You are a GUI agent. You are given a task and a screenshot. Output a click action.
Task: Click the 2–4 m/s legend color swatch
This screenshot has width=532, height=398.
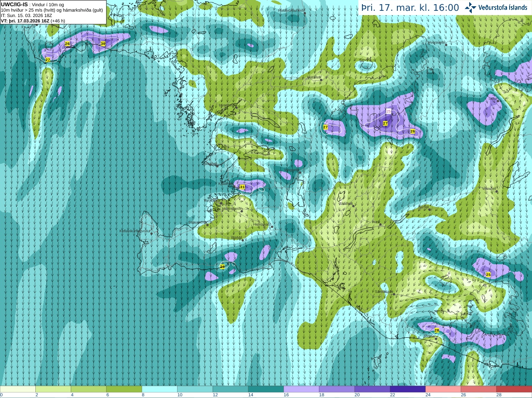coord(53,389)
